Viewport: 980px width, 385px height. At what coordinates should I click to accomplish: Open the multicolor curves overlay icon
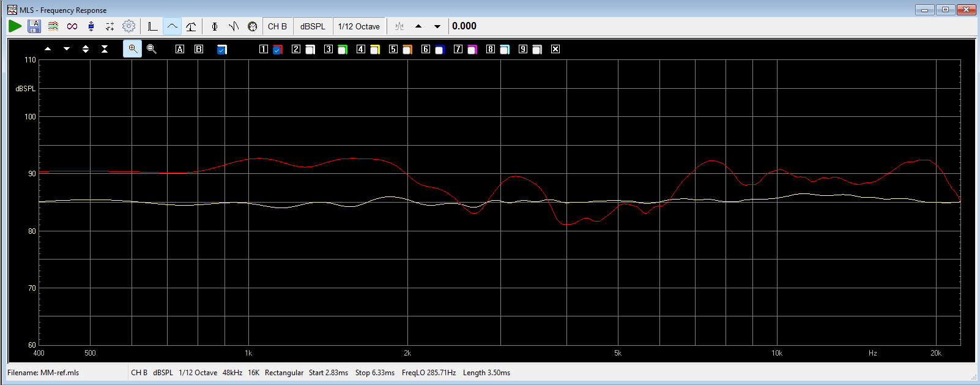tap(53, 26)
